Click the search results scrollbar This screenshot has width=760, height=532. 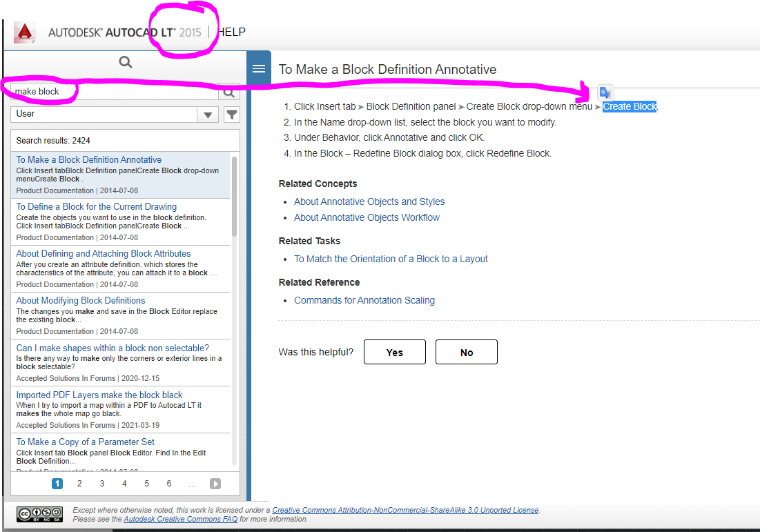pos(235,196)
